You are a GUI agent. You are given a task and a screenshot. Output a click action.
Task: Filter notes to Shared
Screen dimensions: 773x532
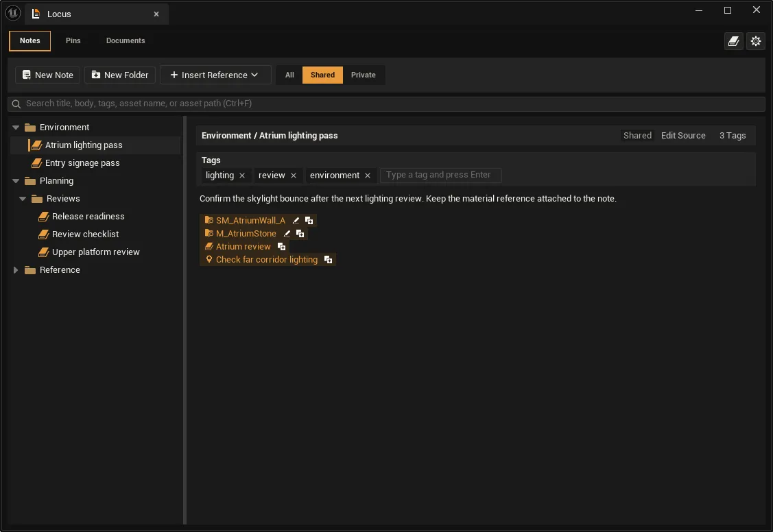[322, 75]
